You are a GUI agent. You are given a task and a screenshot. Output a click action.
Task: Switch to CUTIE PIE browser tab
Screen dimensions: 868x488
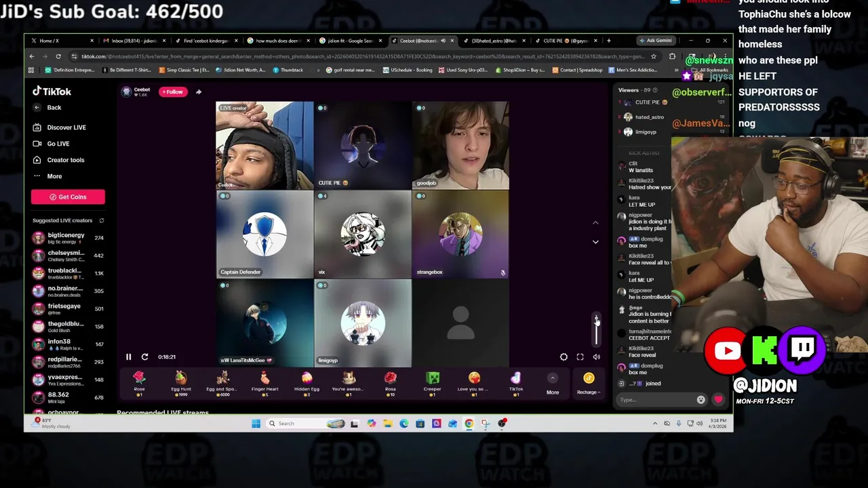[x=565, y=41]
